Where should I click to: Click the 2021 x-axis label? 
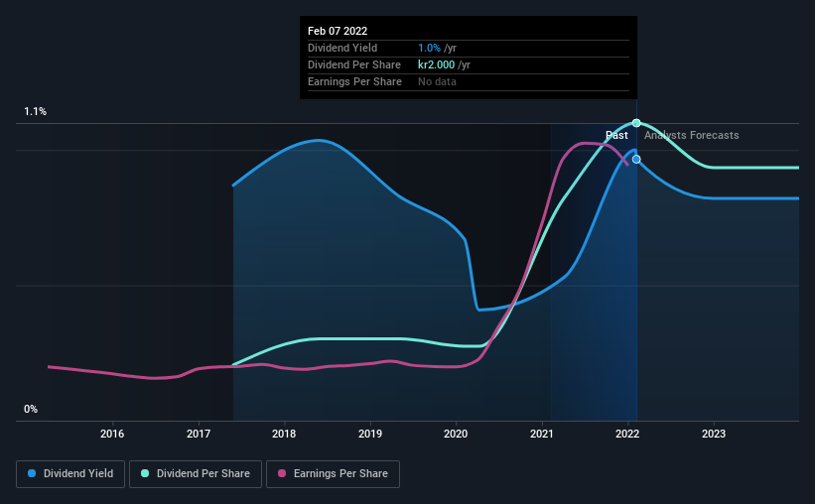pos(542,434)
